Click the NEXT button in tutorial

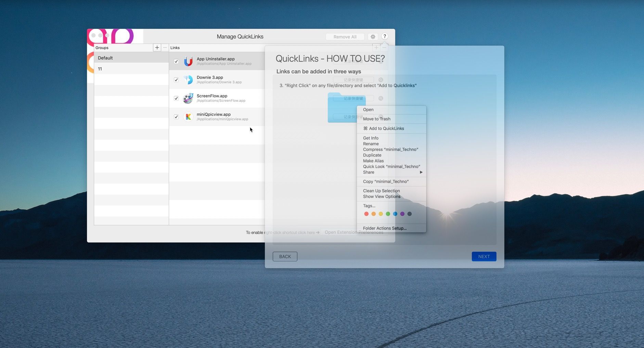[x=484, y=257]
